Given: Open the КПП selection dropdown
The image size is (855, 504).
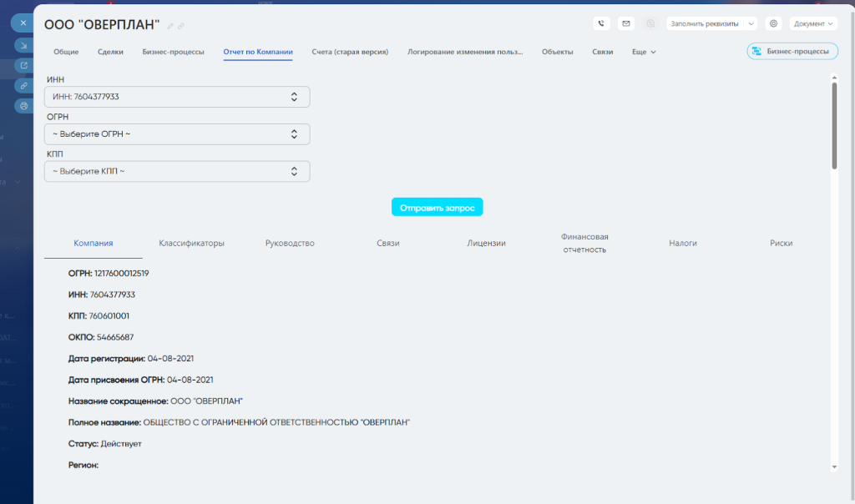Looking at the screenshot, I should (x=176, y=171).
